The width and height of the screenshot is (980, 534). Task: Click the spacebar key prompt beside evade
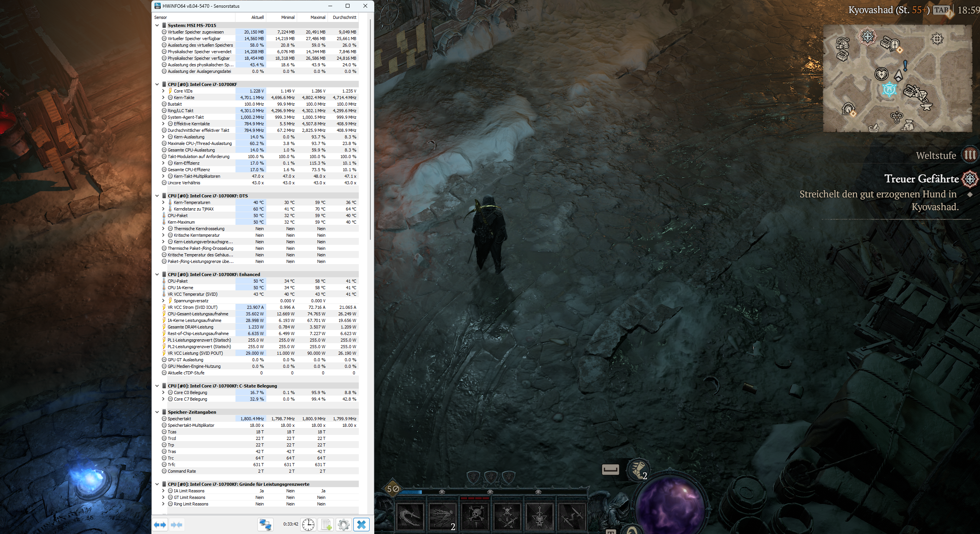click(610, 469)
